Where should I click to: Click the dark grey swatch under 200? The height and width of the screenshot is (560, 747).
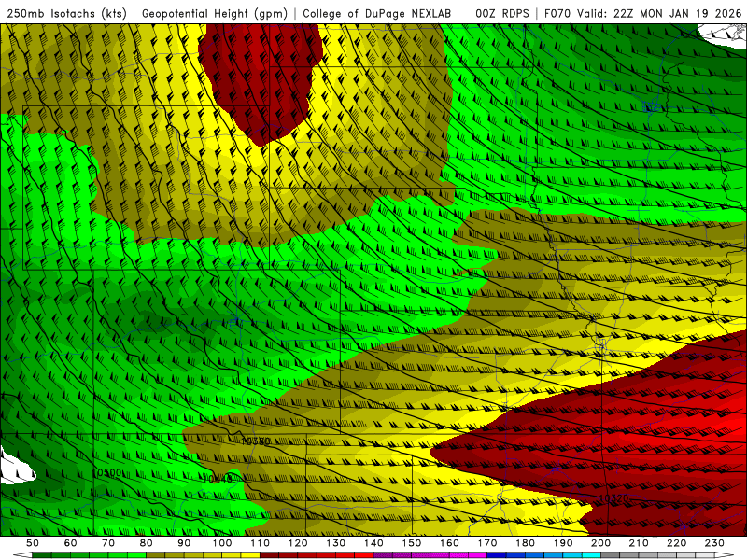click(611, 555)
